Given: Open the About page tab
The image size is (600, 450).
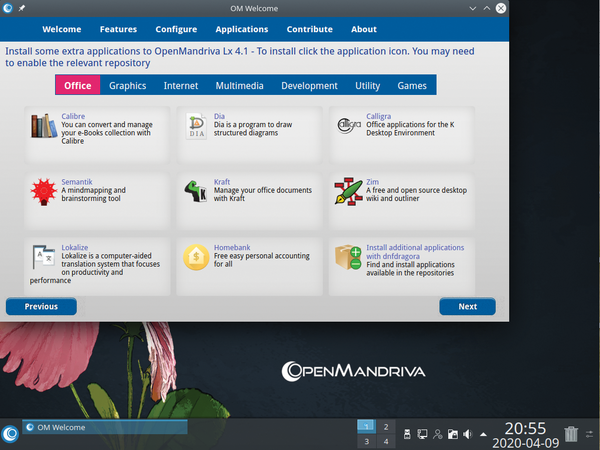Looking at the screenshot, I should click(364, 29).
